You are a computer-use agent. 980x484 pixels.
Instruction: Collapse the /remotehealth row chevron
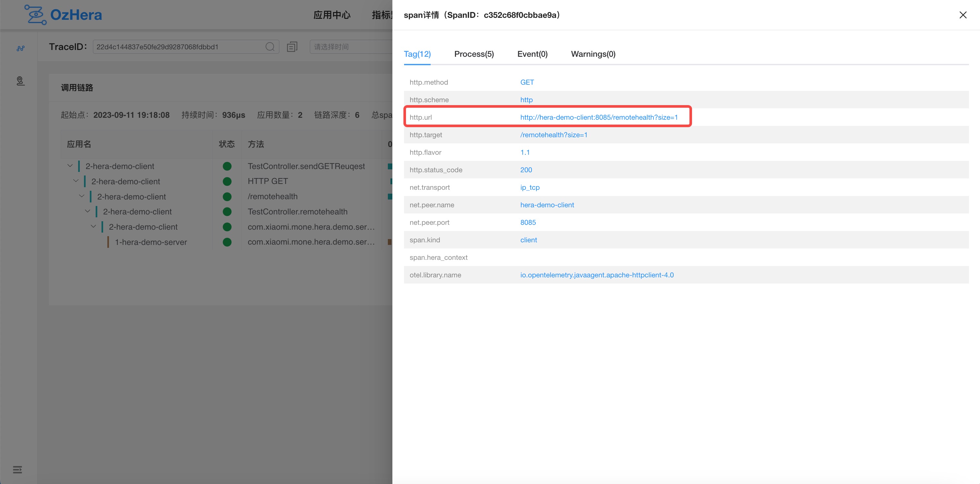(81, 196)
